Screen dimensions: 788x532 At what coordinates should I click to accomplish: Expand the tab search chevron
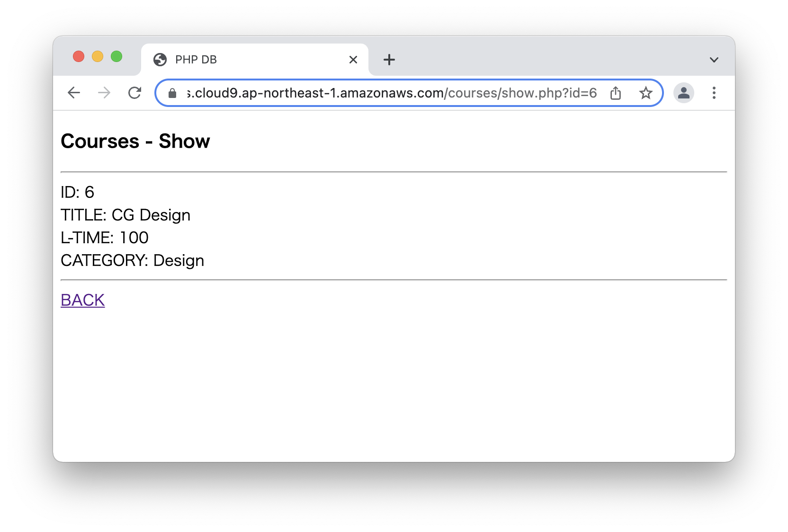[x=714, y=60]
